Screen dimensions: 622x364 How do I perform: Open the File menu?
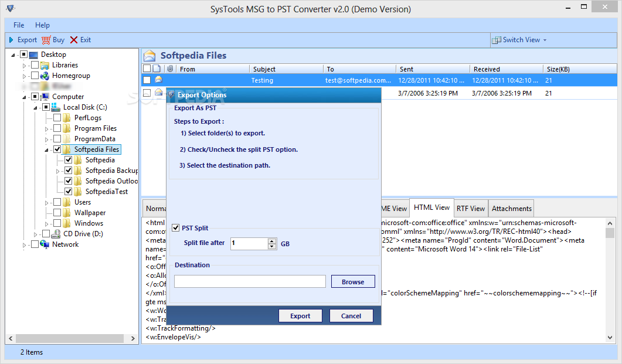19,25
